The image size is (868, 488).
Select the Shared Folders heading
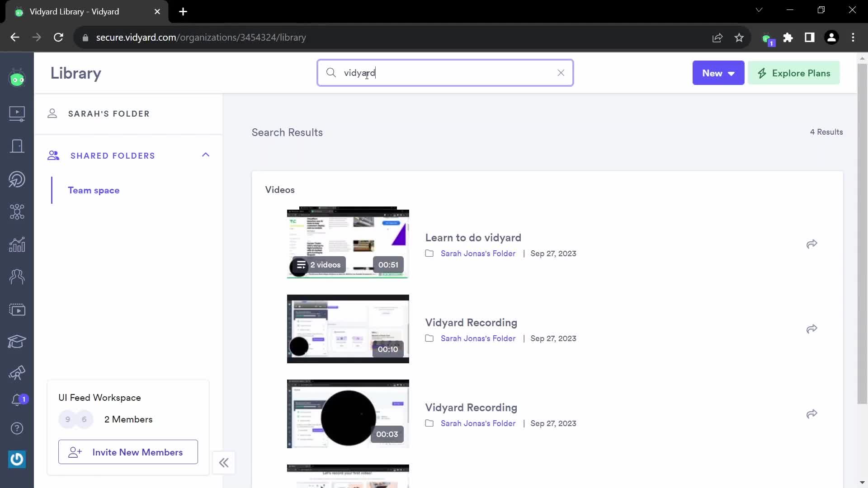[113, 156]
